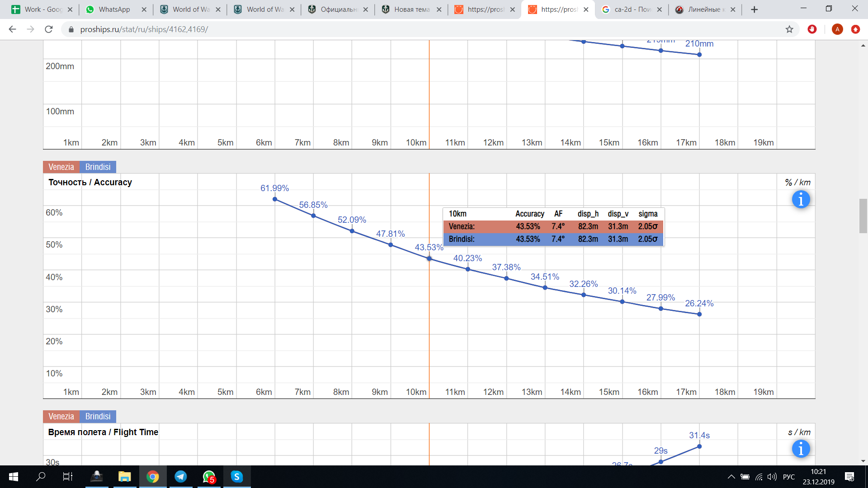
Task: Open Telegram from taskbar
Action: tap(181, 477)
